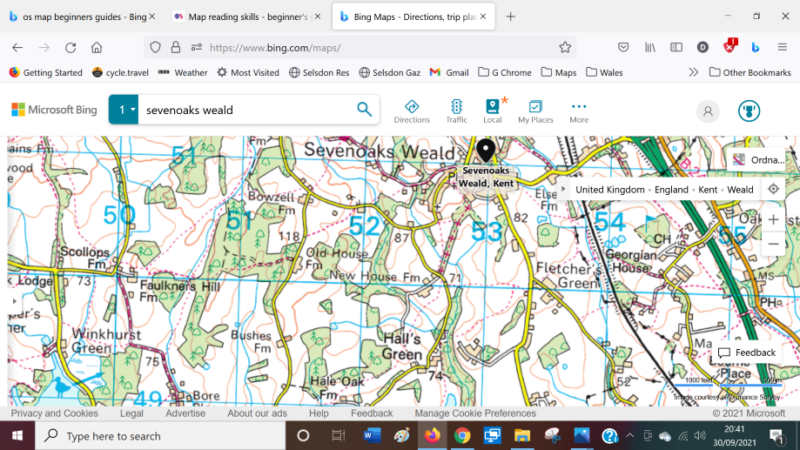Click the search magnifier icon
This screenshot has width=800, height=450.
coord(365,110)
